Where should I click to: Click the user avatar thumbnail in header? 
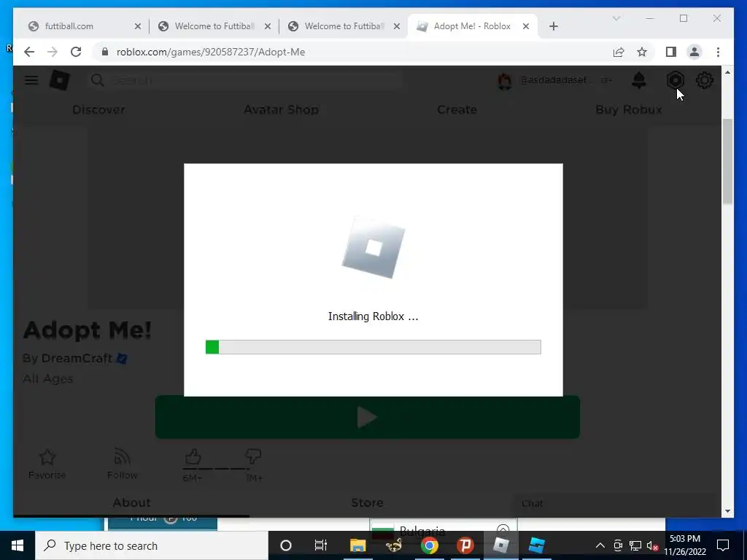pos(505,80)
